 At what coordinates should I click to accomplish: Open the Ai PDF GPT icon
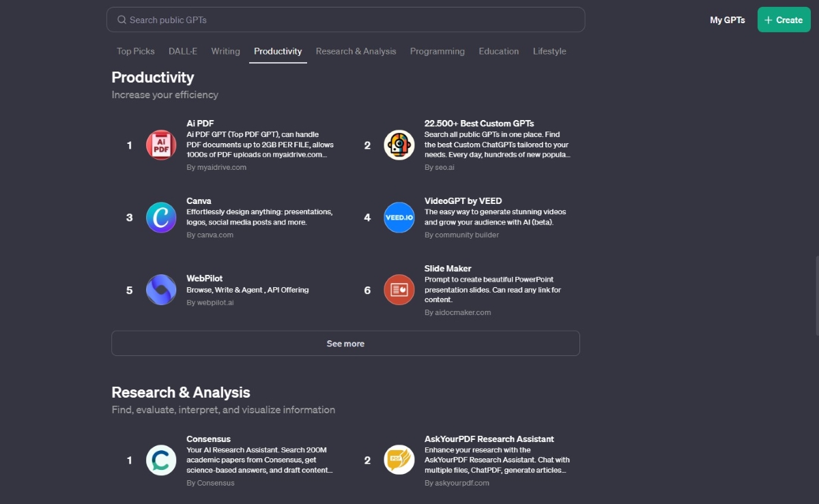(x=161, y=145)
